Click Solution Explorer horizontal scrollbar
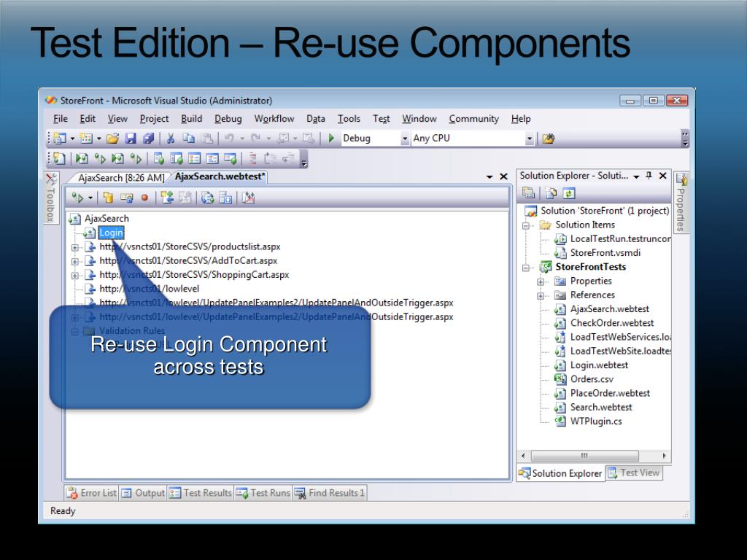This screenshot has height=560, width=747. (x=584, y=456)
